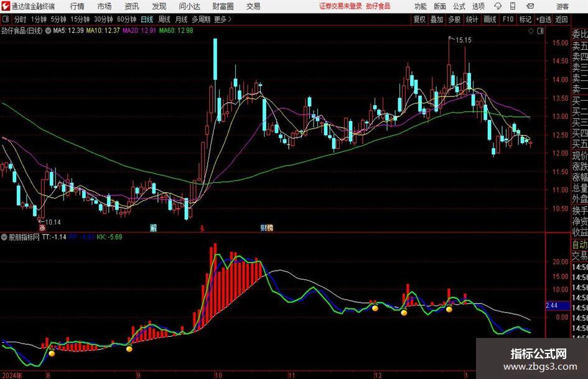The width and height of the screenshot is (588, 379).
Task: Switch to the 15分钟 period tab
Action: click(80, 19)
